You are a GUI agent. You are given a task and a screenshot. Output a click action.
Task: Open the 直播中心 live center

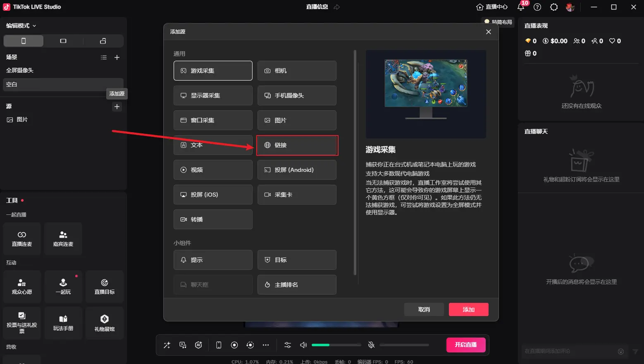coord(492,7)
